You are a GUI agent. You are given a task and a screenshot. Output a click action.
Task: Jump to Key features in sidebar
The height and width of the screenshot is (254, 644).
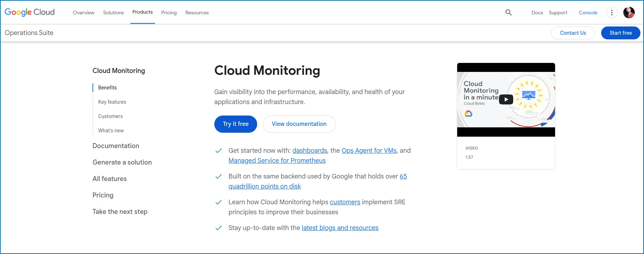pos(112,102)
